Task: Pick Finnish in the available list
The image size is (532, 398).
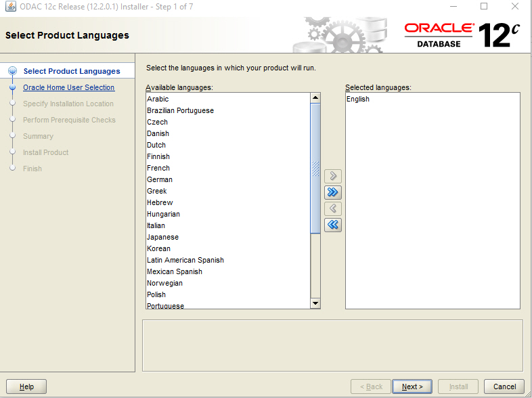Action: coord(228,157)
